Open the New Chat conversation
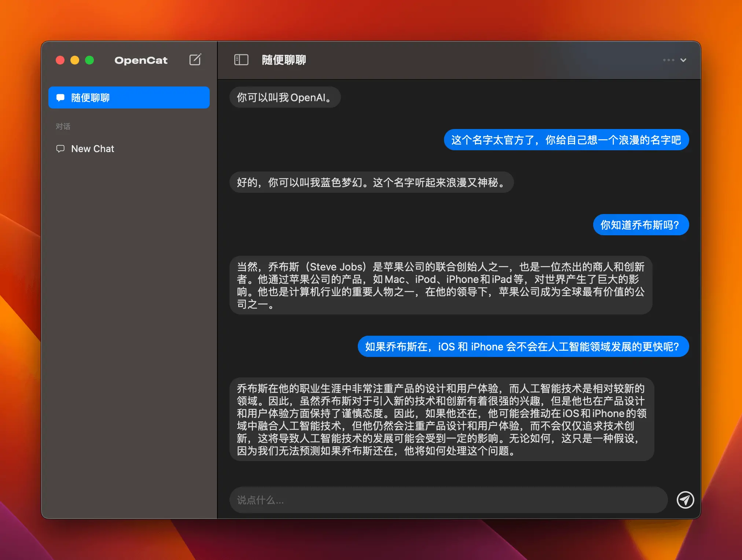This screenshot has width=742, height=560. 129,149
